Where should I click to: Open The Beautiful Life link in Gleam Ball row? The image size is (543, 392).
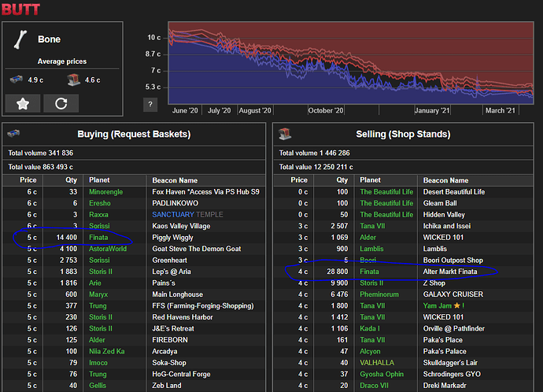click(386, 203)
